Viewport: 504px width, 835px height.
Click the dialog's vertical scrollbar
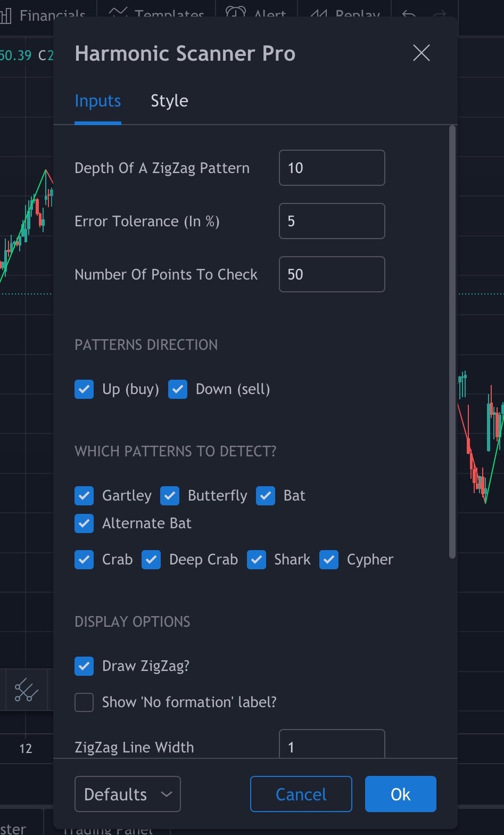[x=452, y=341]
